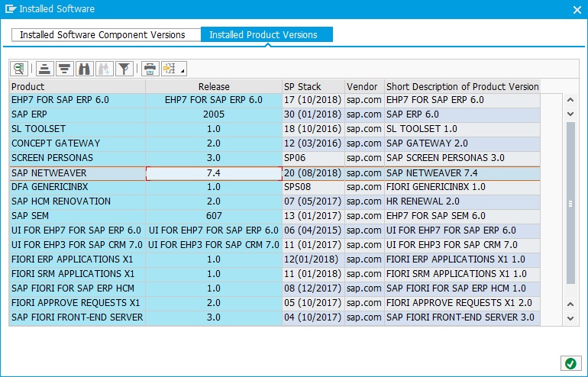Confirm with the green checkmark button
The image size is (588, 377).
(x=570, y=363)
